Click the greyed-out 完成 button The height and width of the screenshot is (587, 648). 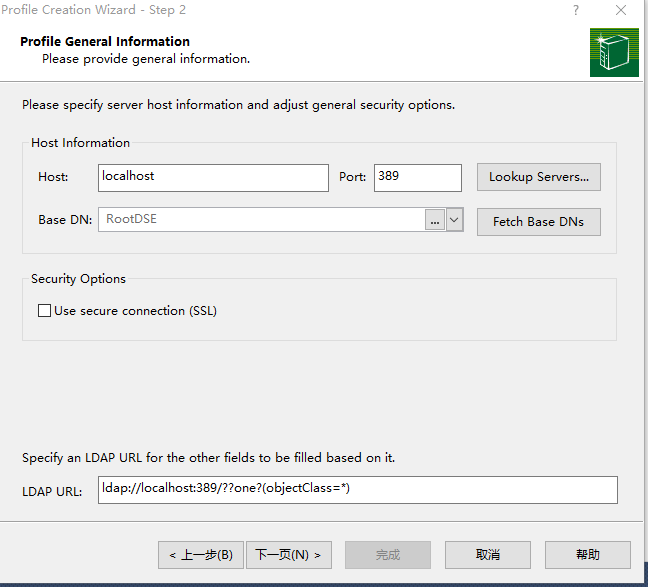[x=388, y=554]
